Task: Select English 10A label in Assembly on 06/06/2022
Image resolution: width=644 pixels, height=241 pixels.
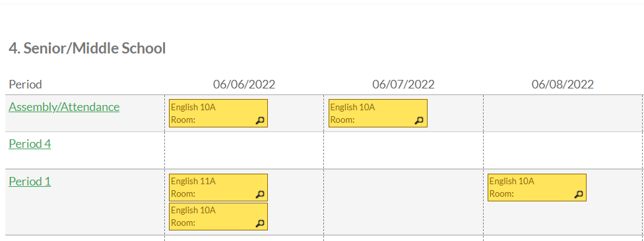Action: (x=193, y=108)
